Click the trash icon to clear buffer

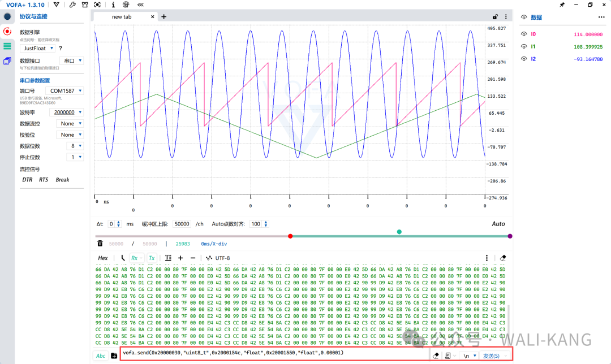(100, 243)
